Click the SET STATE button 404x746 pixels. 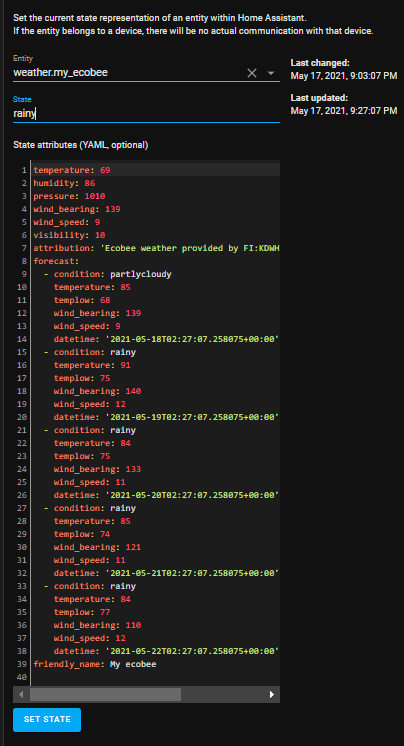point(47,719)
